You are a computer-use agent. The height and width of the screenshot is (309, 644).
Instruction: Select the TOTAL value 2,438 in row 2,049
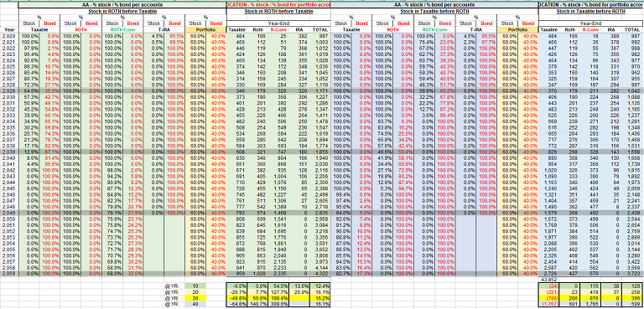[x=632, y=214]
